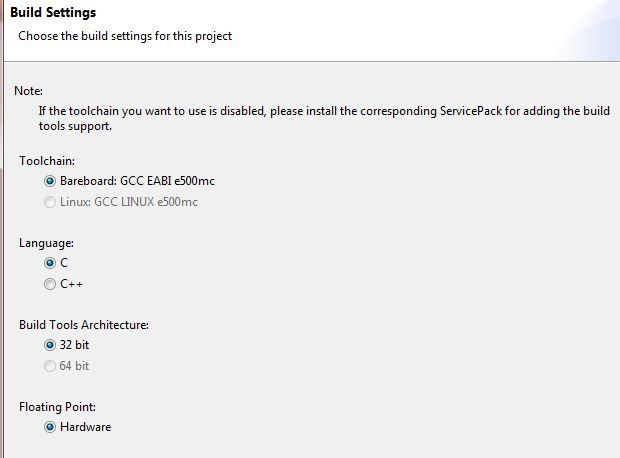Viewport: 620px width, 458px height.
Task: Choose the C language radio button
Action: tap(50, 263)
